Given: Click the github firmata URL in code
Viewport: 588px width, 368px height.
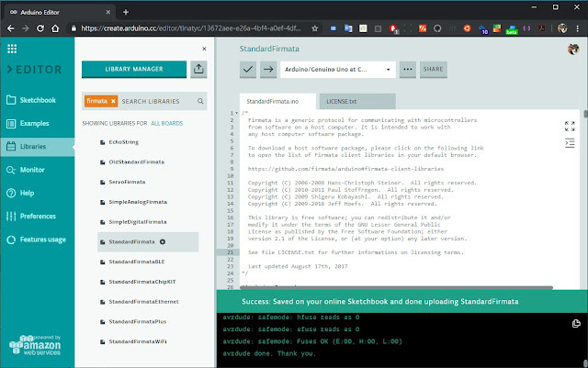Looking at the screenshot, I should click(x=345, y=169).
